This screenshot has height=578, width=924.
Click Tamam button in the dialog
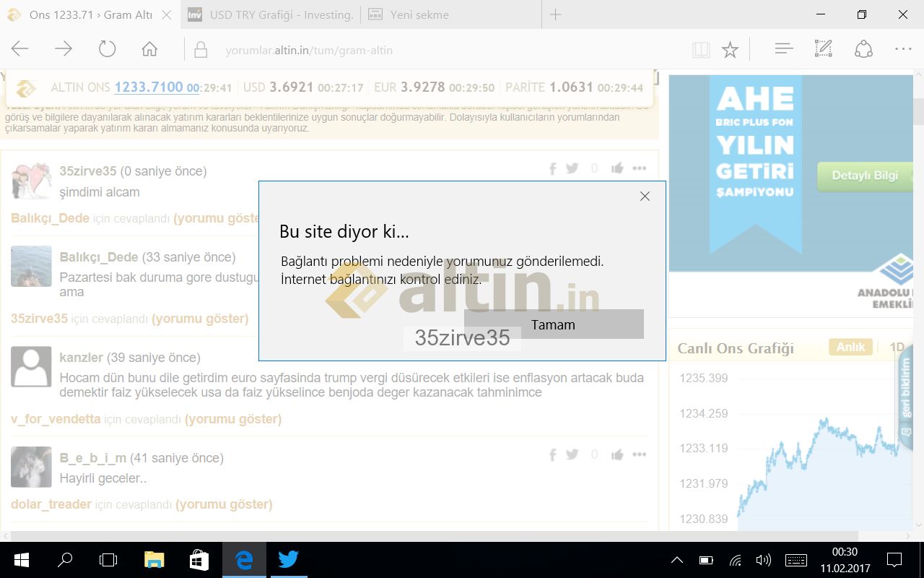pos(553,324)
